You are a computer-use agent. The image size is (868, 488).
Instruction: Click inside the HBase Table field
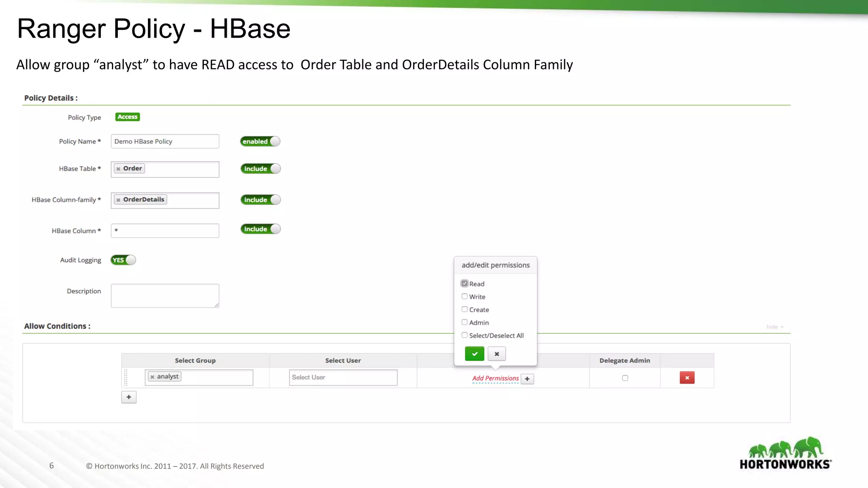tap(165, 169)
